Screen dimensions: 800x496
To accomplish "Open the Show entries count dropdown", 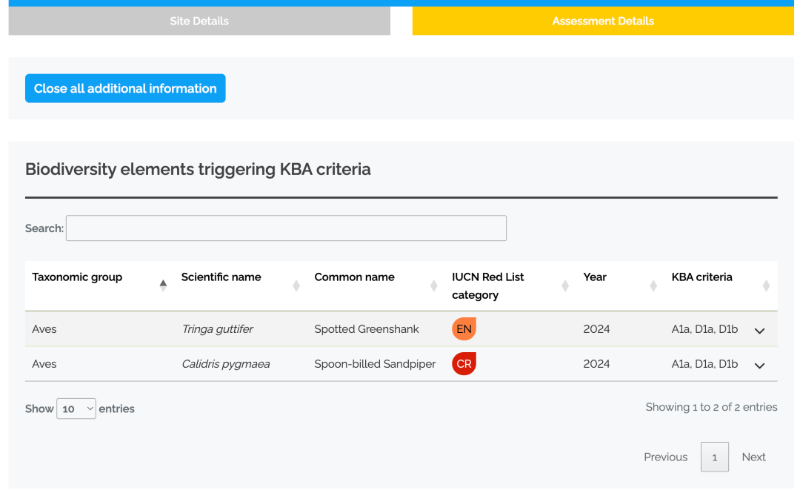I will click(76, 409).
